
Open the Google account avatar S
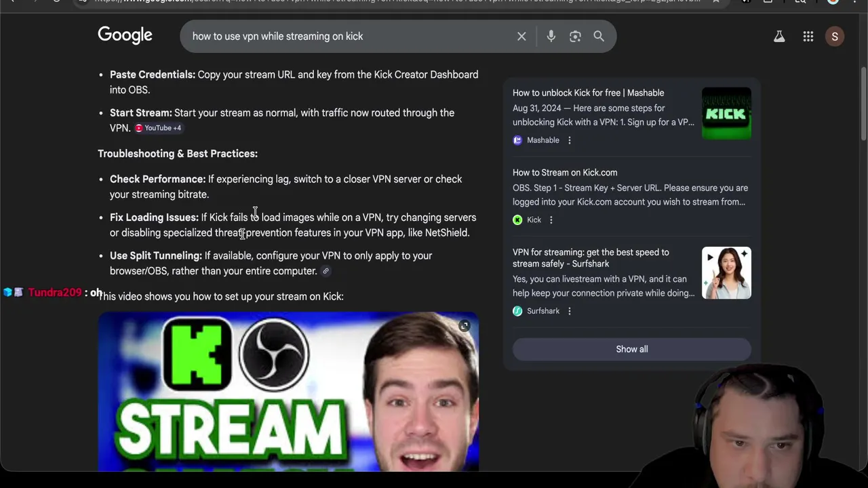[x=835, y=37]
